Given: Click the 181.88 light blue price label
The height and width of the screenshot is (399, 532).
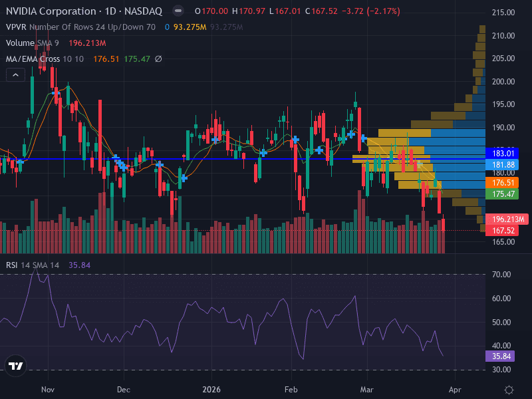Looking at the screenshot, I should pyautogui.click(x=502, y=165).
